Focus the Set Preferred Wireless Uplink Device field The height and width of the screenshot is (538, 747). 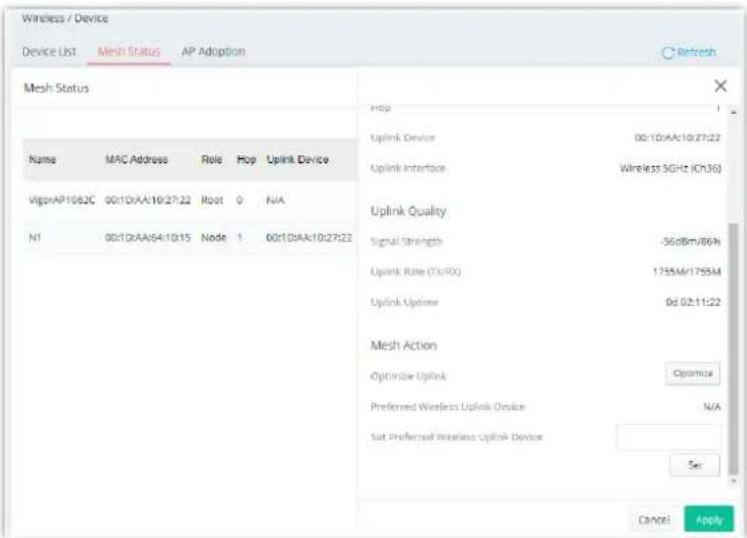point(668,436)
